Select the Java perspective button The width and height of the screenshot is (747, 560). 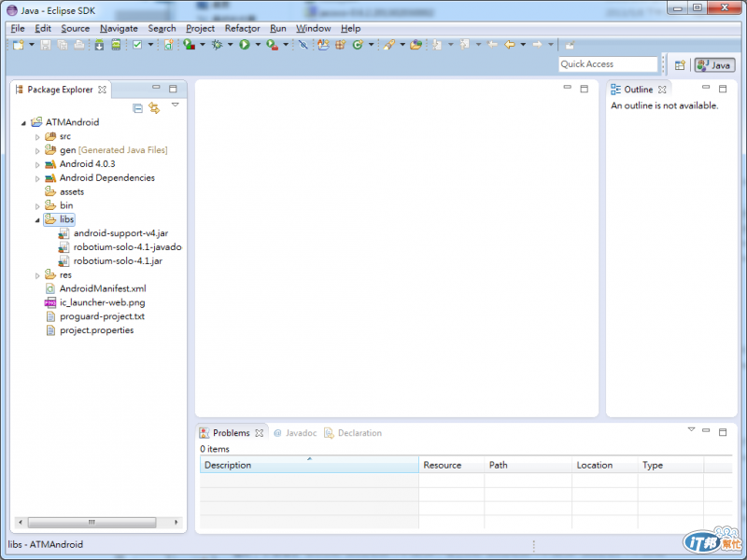coord(714,65)
